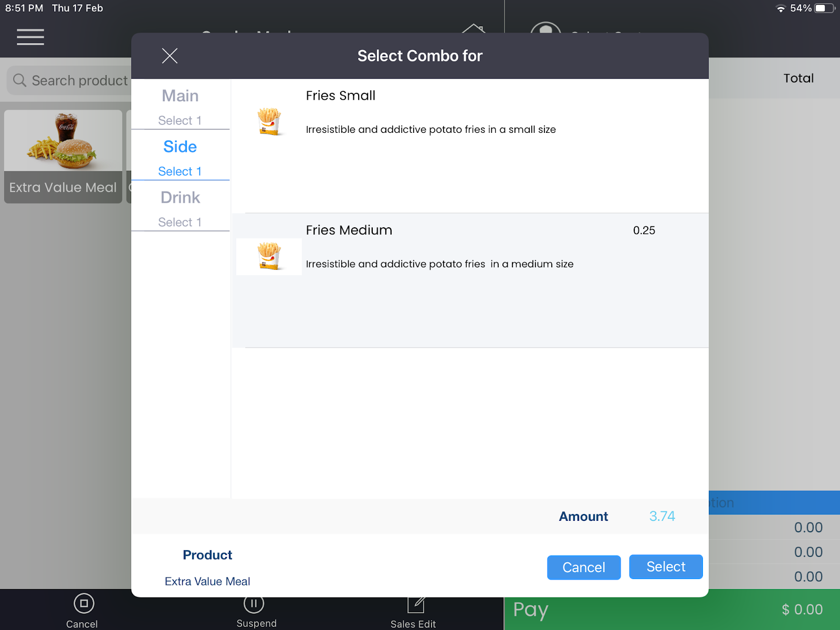Screen dimensions: 840x630
Task: Click the Search product field
Action: point(79,80)
